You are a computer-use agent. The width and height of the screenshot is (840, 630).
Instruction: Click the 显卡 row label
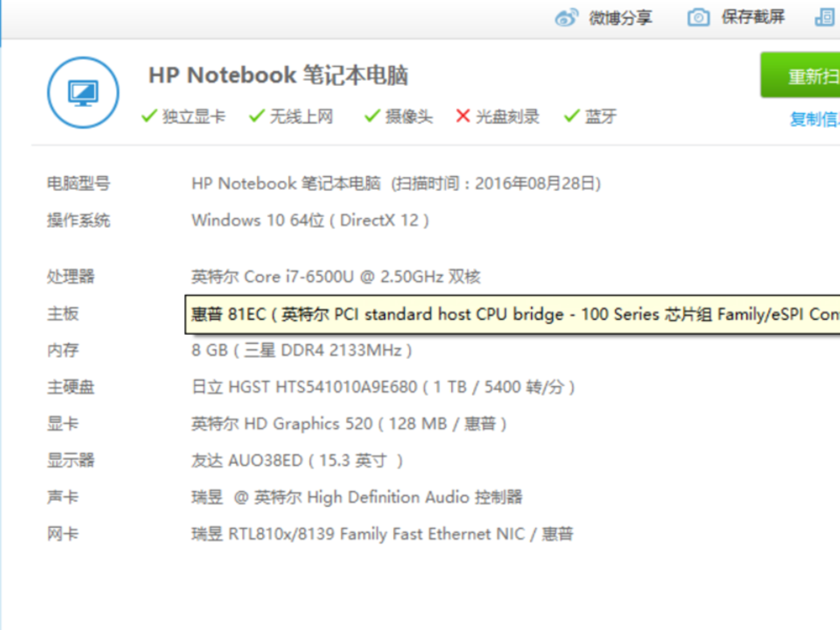[x=63, y=424]
